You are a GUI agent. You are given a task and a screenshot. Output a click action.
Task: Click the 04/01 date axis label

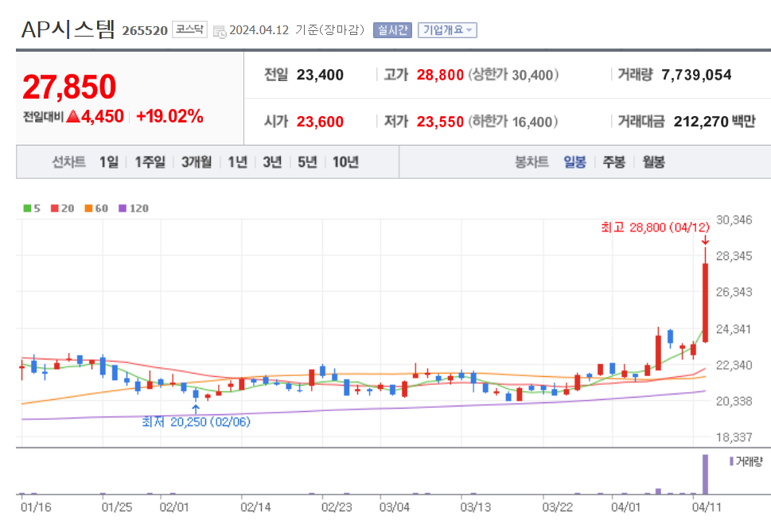[x=625, y=507]
